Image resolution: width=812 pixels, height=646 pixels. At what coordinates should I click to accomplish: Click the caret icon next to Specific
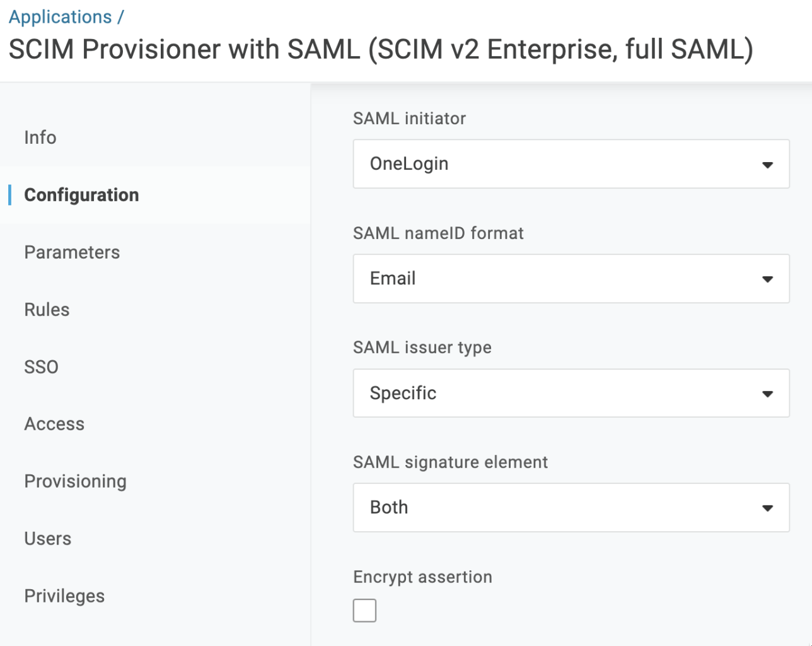tap(767, 394)
